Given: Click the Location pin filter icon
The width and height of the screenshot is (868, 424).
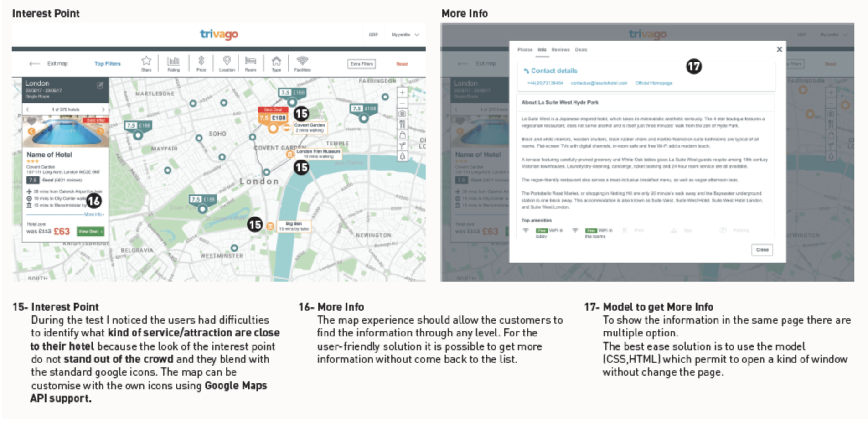Looking at the screenshot, I should click(x=227, y=61).
